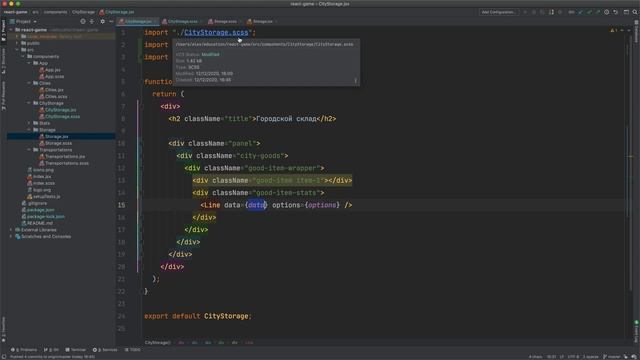Click react-game breadcrumb in navigation bar

tap(16, 12)
